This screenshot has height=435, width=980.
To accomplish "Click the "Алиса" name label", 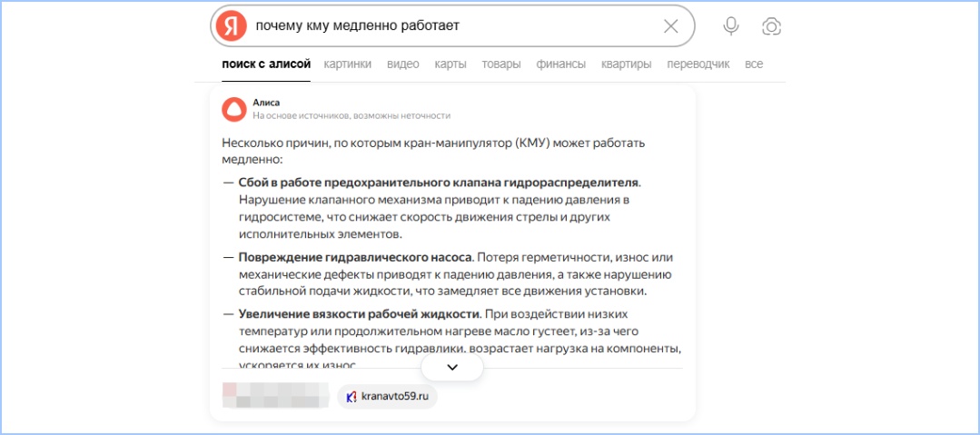I will tap(266, 103).
